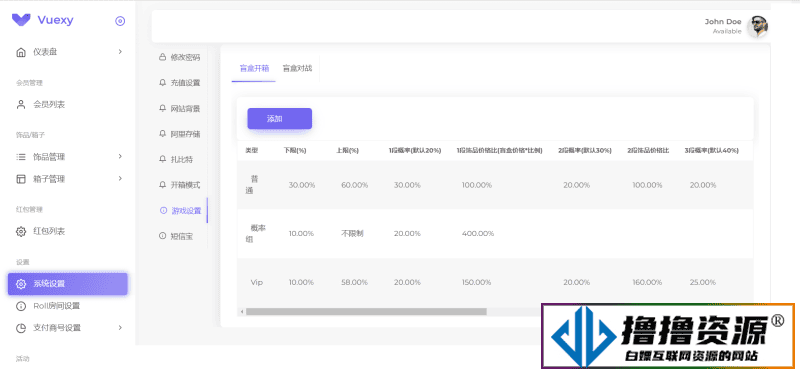Switch to the 盲盒开箱 tab

[x=254, y=68]
